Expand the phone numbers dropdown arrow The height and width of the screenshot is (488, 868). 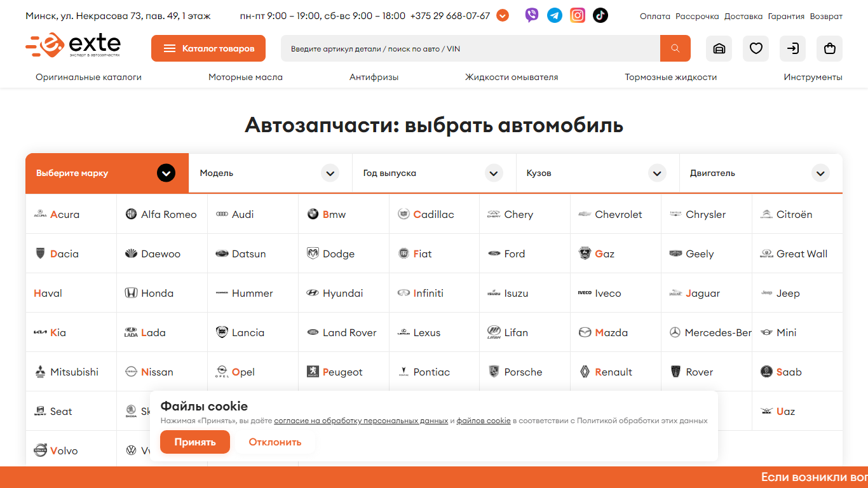pos(503,15)
